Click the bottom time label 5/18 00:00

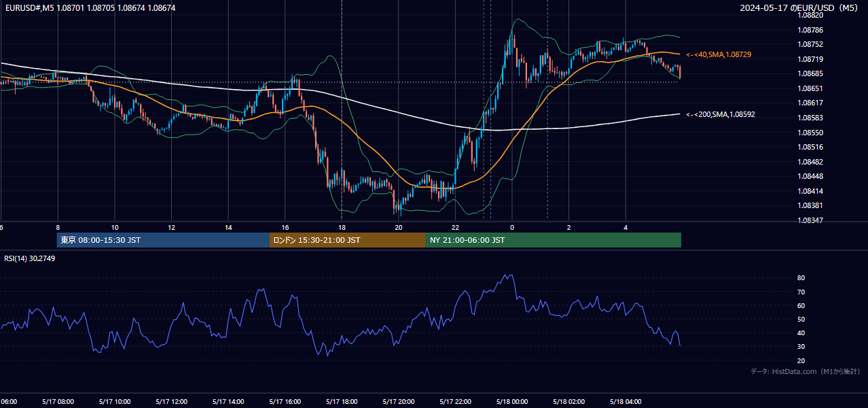[x=512, y=402]
